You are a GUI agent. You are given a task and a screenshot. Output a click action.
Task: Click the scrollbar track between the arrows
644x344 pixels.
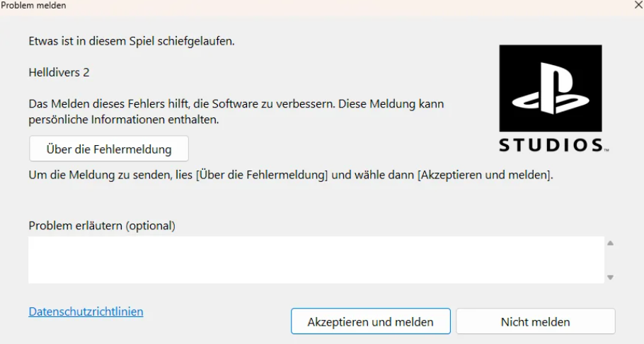(x=610, y=260)
